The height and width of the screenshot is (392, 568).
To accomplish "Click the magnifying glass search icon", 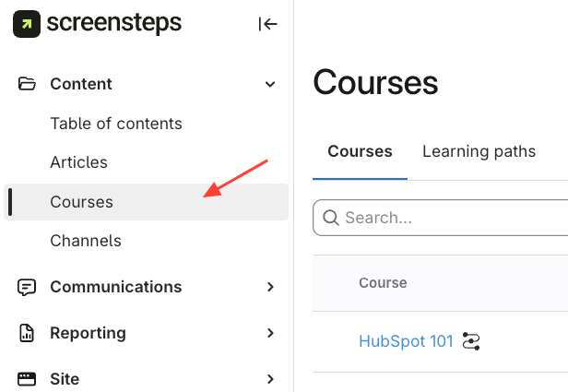I will tap(331, 219).
